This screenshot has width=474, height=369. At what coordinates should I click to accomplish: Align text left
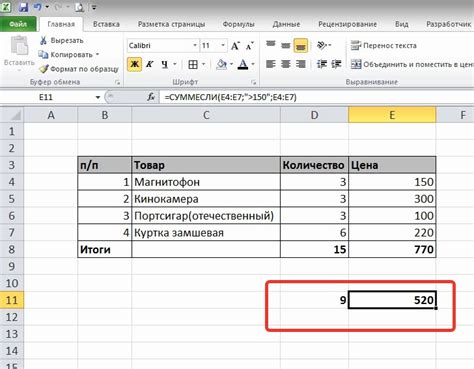pos(271,64)
